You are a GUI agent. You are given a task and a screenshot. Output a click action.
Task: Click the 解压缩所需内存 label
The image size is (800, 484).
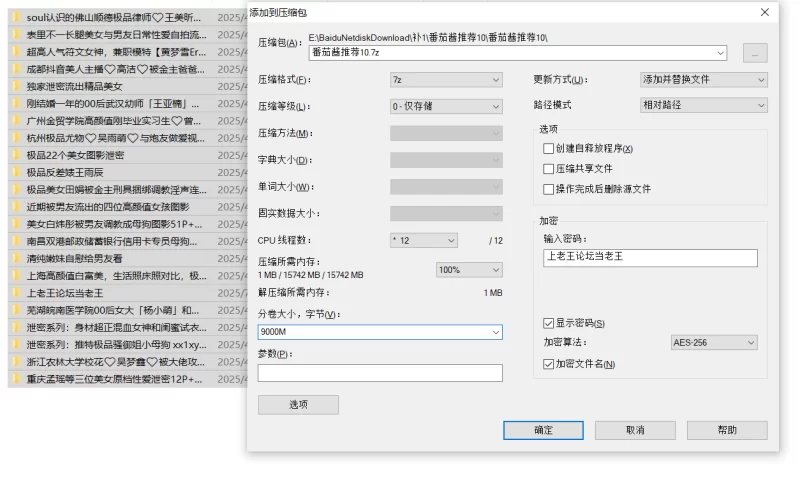click(x=294, y=293)
